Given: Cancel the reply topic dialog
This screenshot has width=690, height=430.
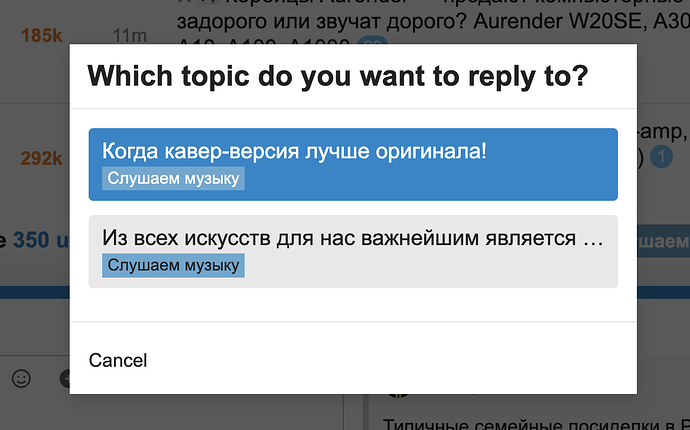Looking at the screenshot, I should [118, 360].
